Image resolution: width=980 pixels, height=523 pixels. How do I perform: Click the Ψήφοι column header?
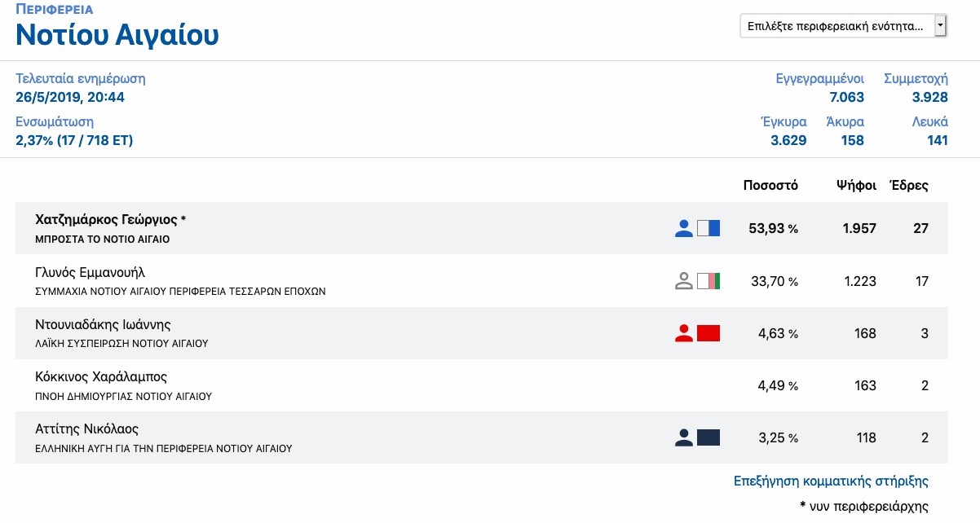pos(856,185)
